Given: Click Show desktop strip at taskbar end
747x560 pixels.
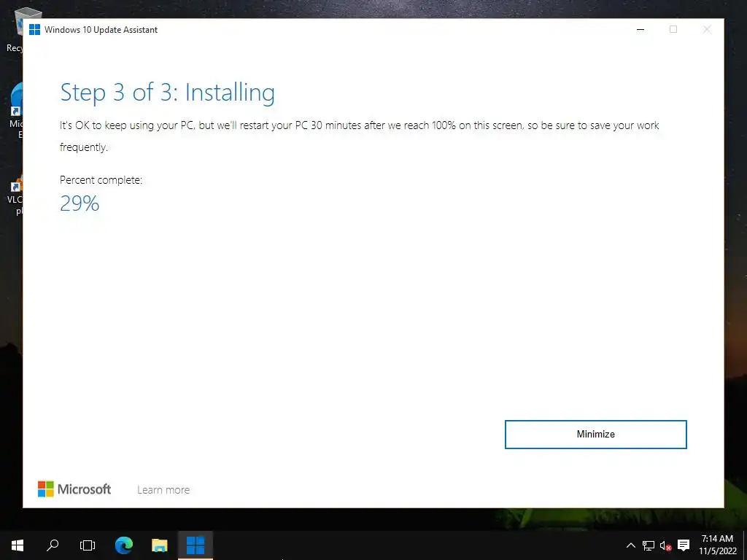Looking at the screenshot, I should click(745, 545).
